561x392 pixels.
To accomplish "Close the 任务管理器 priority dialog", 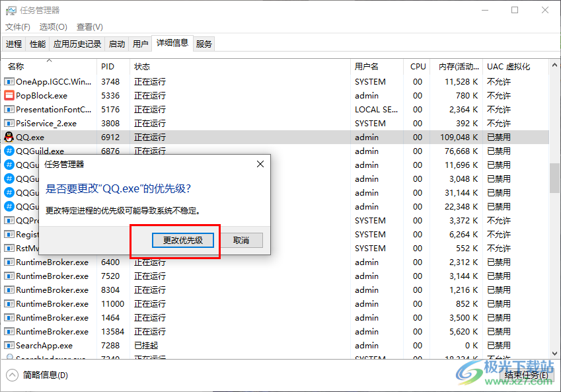I will pyautogui.click(x=260, y=165).
